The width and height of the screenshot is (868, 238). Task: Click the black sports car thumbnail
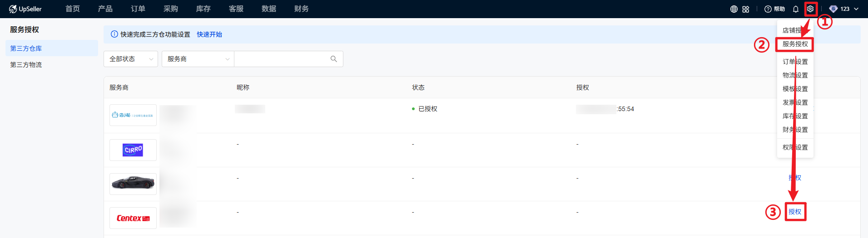pos(133,184)
